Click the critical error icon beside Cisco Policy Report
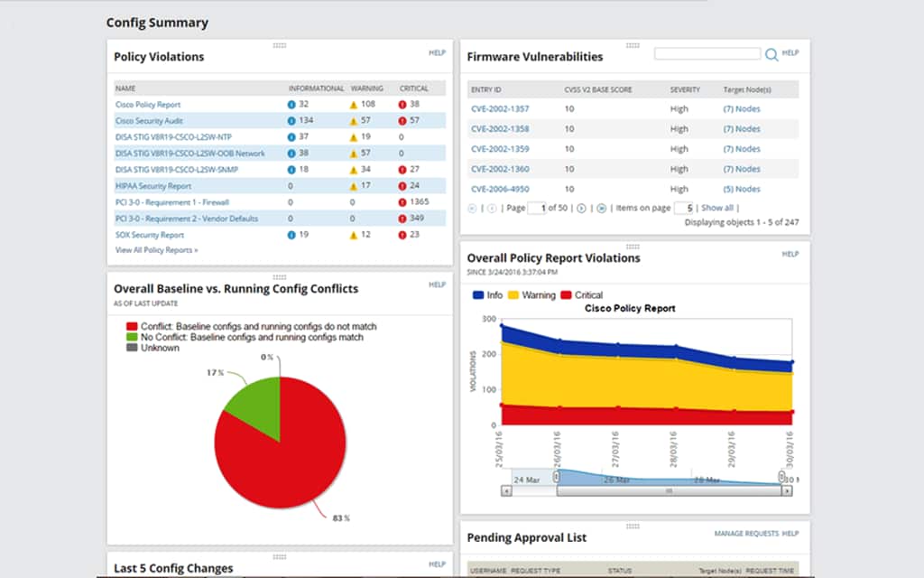Screen dimensions: 924x578 (402, 104)
